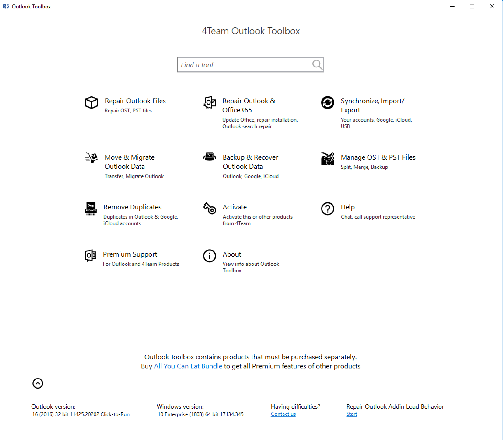This screenshot has width=504, height=441.
Task: Open Backup & Recover Outlook Data title
Action: 250,162
